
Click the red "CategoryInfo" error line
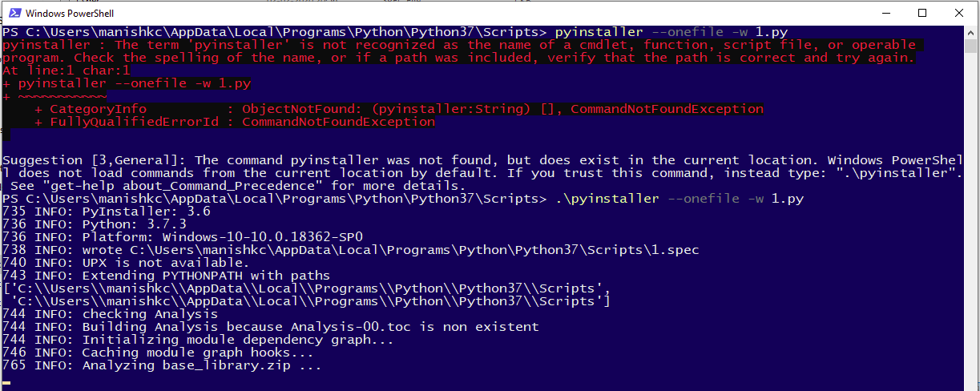tap(399, 109)
